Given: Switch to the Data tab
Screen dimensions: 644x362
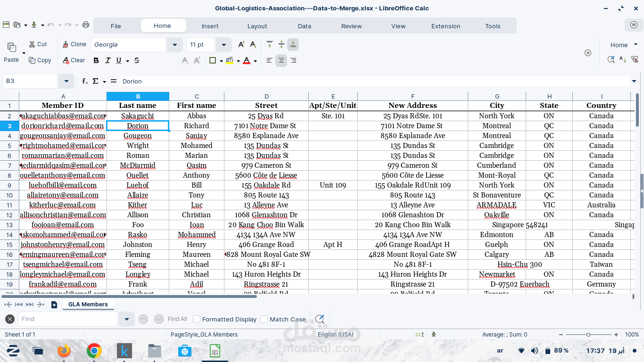Looking at the screenshot, I should point(305,26).
